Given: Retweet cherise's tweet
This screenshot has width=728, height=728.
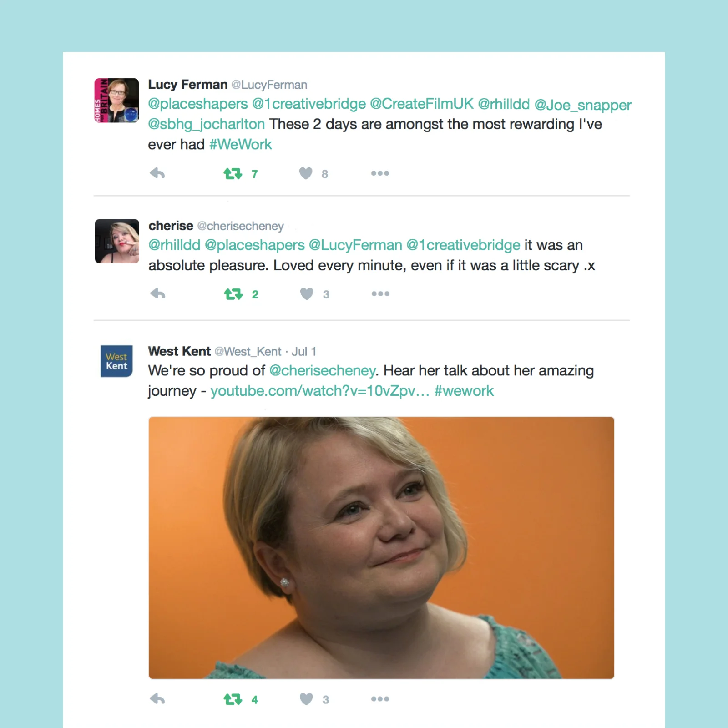Looking at the screenshot, I should click(x=233, y=294).
